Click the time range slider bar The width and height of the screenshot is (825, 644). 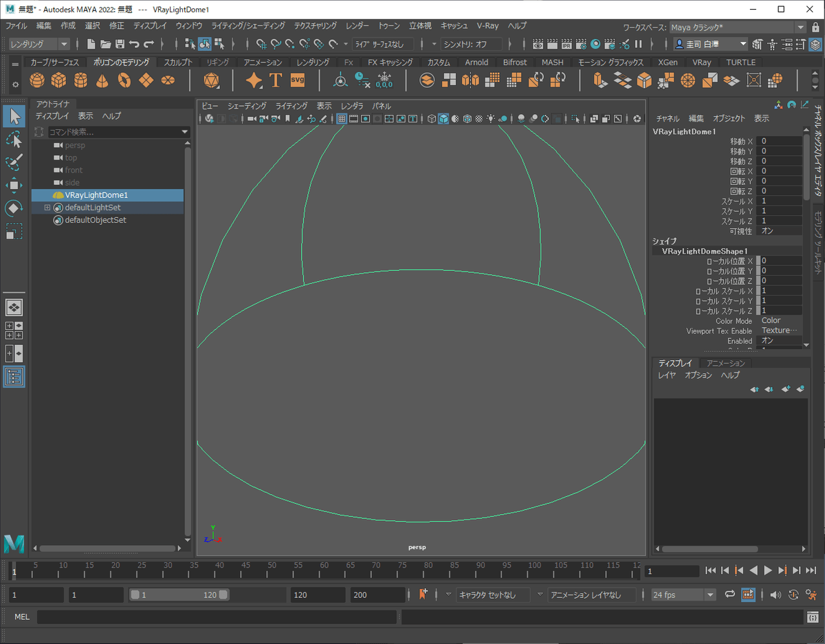179,595
